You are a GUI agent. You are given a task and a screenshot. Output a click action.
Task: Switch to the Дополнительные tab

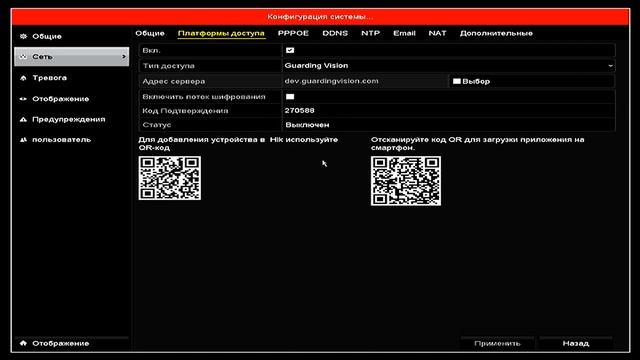point(496,33)
